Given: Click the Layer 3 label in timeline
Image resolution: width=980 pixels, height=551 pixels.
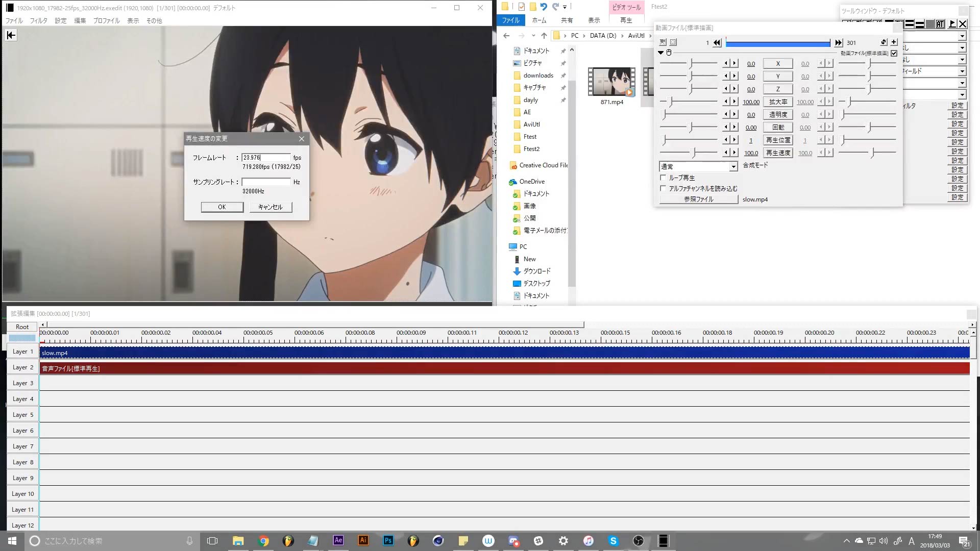Looking at the screenshot, I should tap(23, 383).
